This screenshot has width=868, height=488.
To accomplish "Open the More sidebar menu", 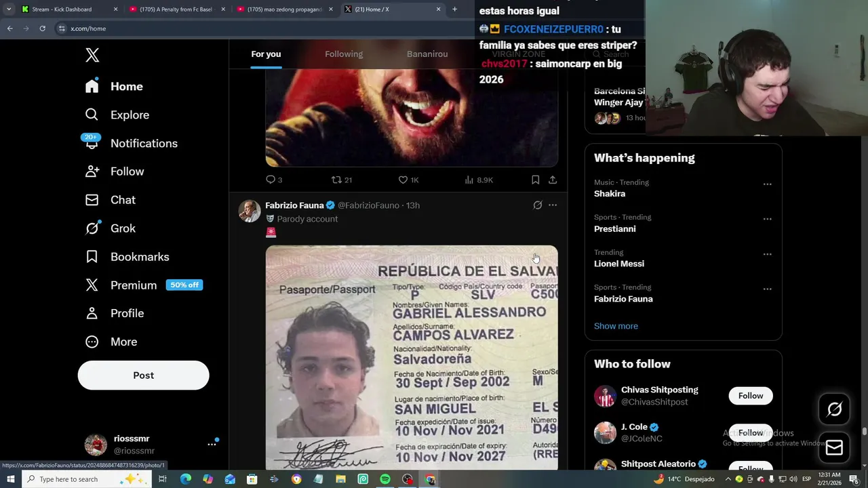I will 111,342.
